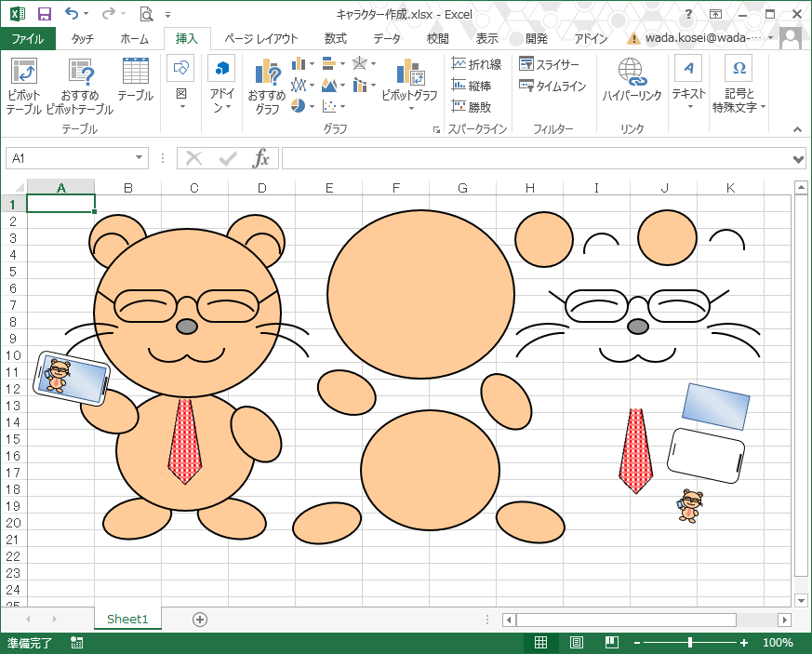Select the Sheet1 tab
The width and height of the screenshot is (812, 654).
point(127,619)
